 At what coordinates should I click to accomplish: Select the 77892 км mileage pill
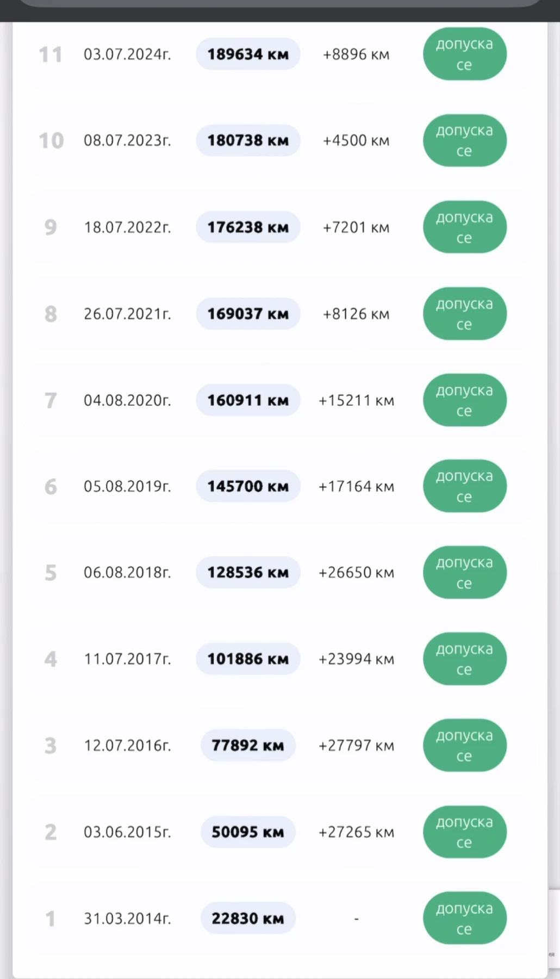[x=248, y=745]
